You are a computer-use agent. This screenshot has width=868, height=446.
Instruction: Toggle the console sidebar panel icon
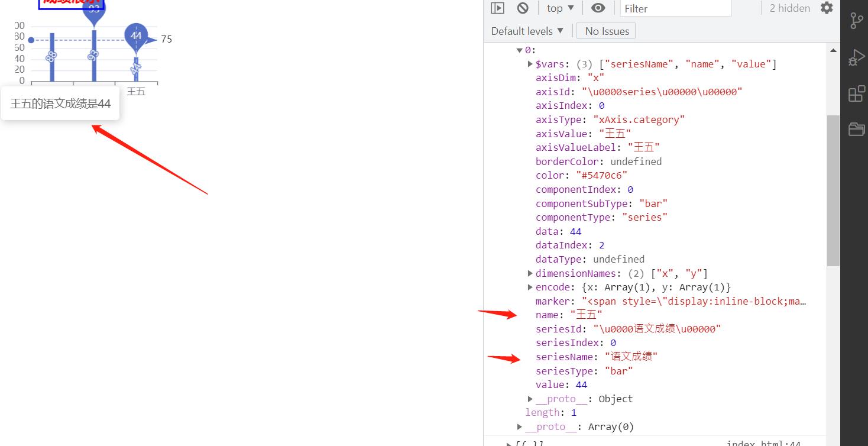[x=498, y=8]
